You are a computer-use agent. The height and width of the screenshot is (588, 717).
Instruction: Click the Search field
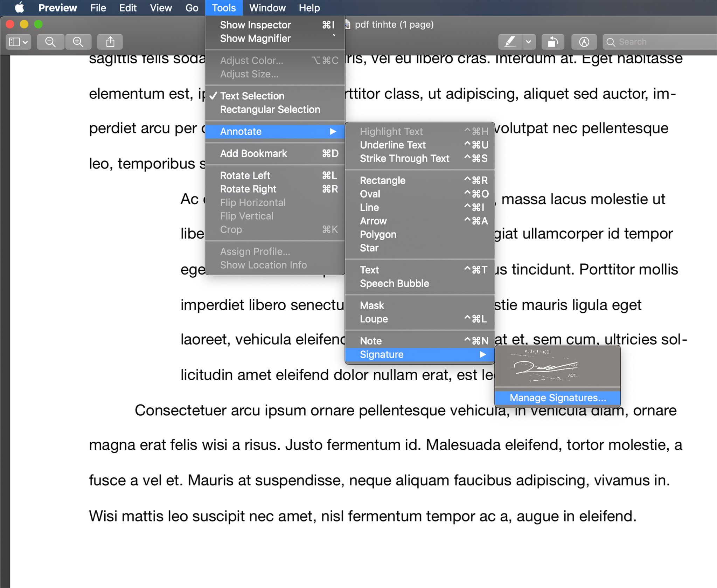tap(660, 42)
